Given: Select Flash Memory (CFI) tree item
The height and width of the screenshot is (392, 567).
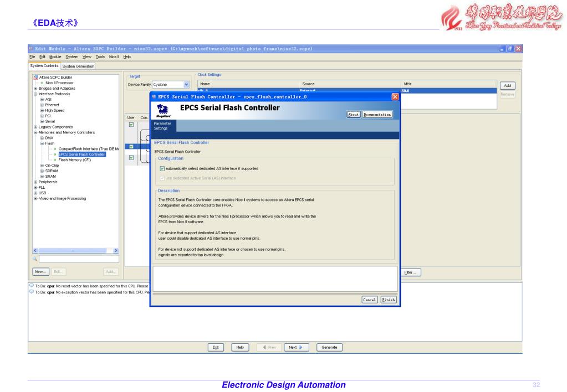Looking at the screenshot, I should (x=75, y=160).
